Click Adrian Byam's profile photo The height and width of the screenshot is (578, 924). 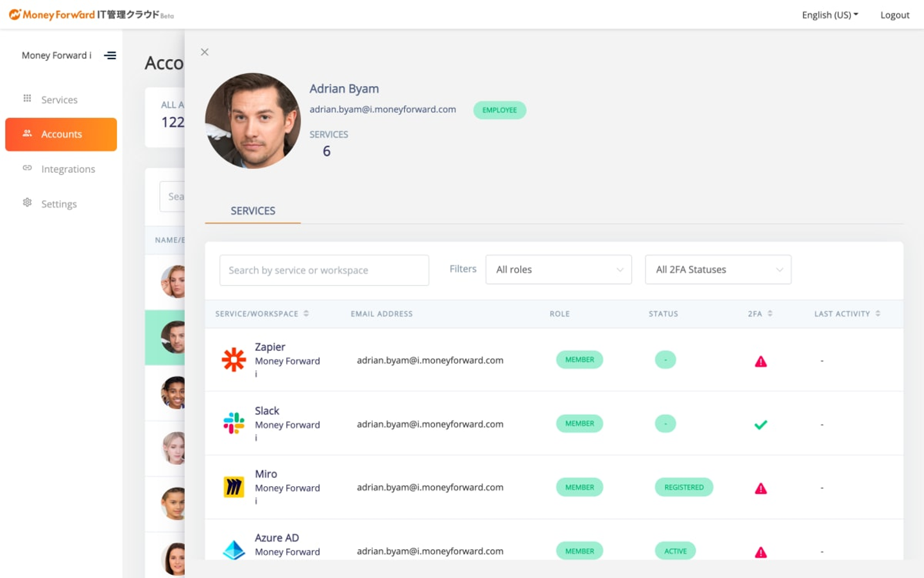[x=253, y=121]
